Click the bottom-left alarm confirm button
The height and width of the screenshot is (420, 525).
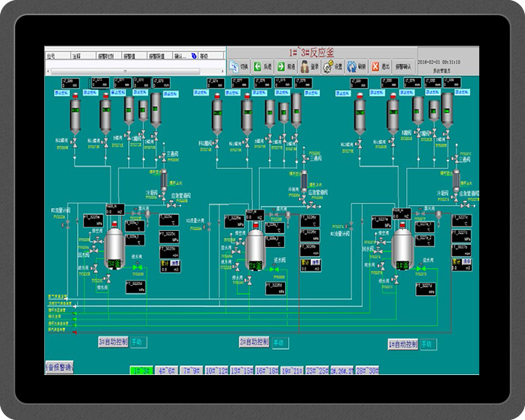(x=59, y=367)
